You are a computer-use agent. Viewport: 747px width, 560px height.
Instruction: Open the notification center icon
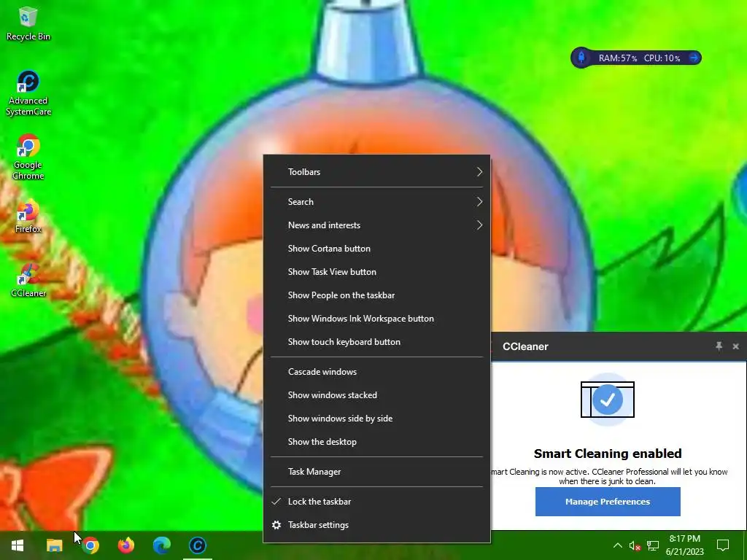click(723, 545)
